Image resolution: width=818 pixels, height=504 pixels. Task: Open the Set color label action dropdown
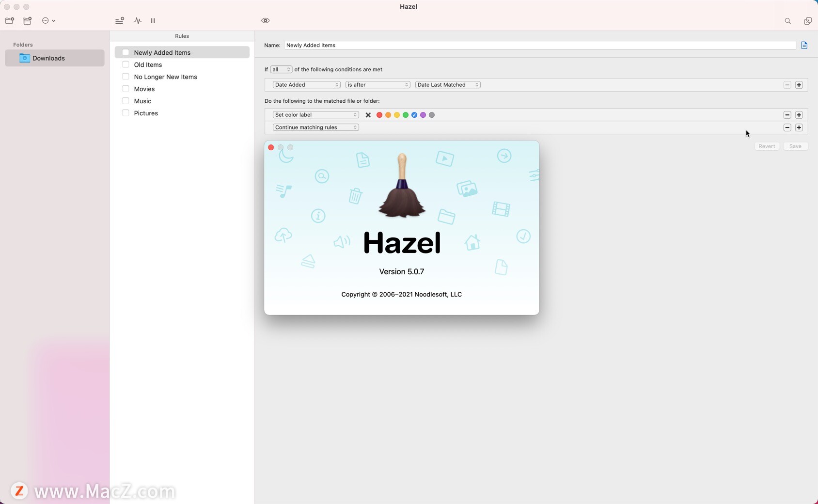[315, 115]
